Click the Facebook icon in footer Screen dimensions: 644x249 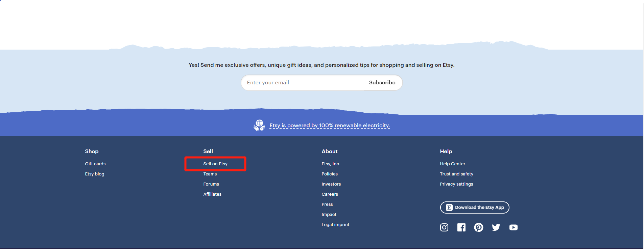[461, 227]
